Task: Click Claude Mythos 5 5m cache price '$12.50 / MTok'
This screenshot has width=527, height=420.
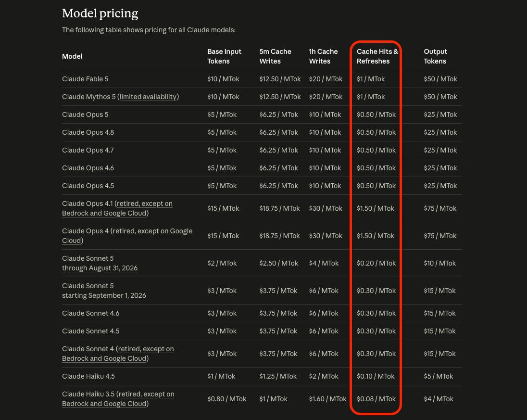Action: coord(280,97)
